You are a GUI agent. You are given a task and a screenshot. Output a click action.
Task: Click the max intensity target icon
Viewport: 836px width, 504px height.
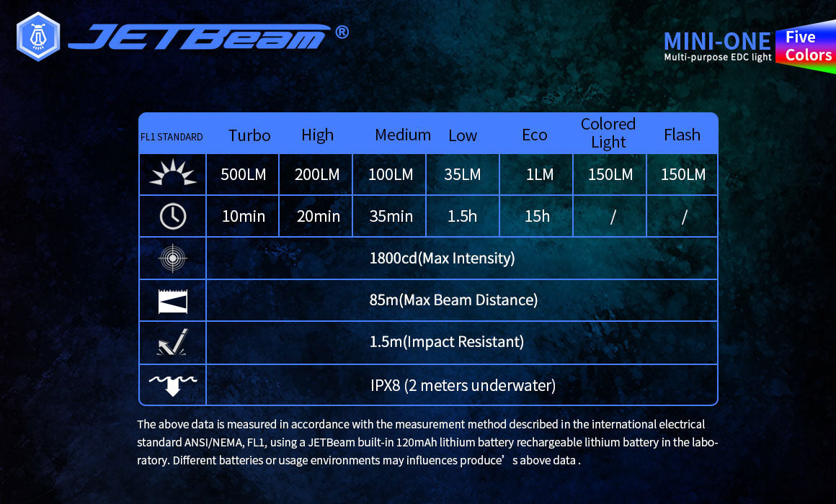pyautogui.click(x=172, y=258)
